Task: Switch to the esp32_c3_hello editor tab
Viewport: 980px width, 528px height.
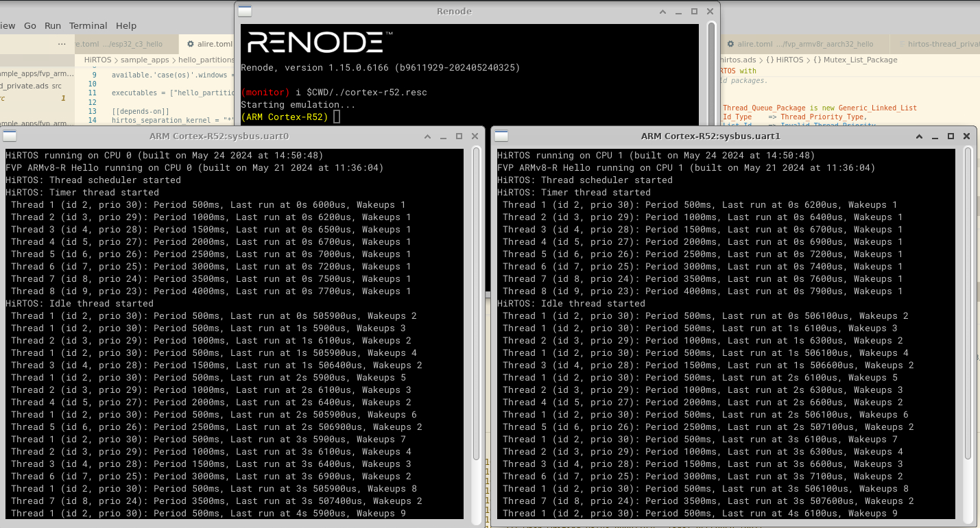Action: pos(125,44)
